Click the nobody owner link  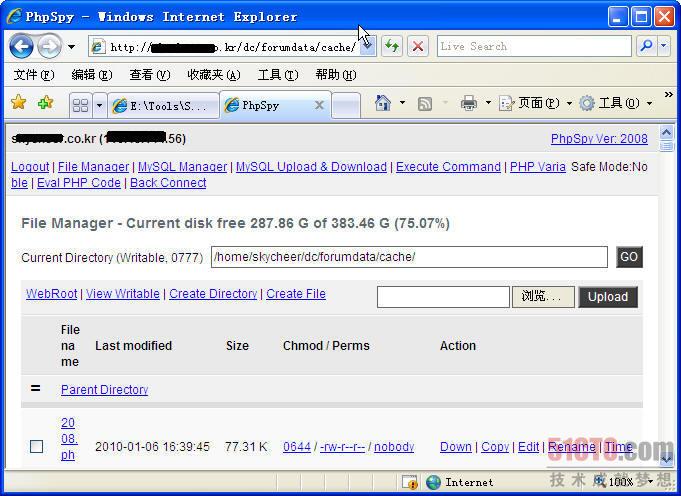click(x=394, y=446)
